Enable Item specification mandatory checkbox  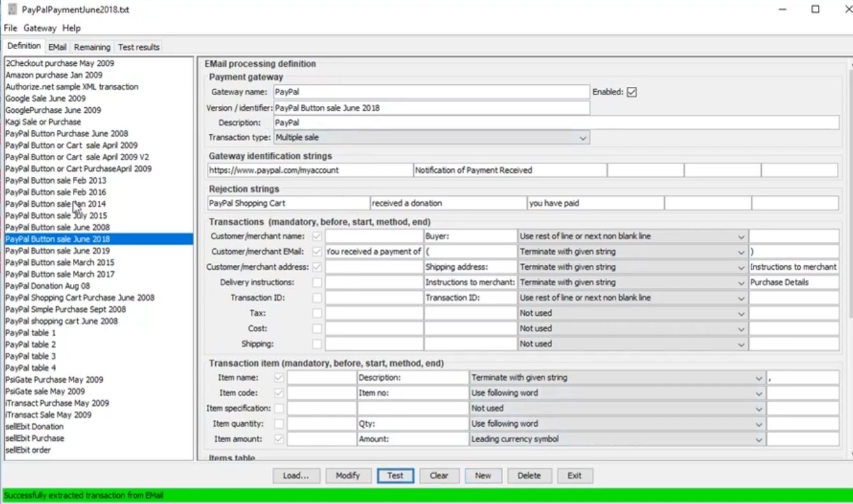pos(279,408)
